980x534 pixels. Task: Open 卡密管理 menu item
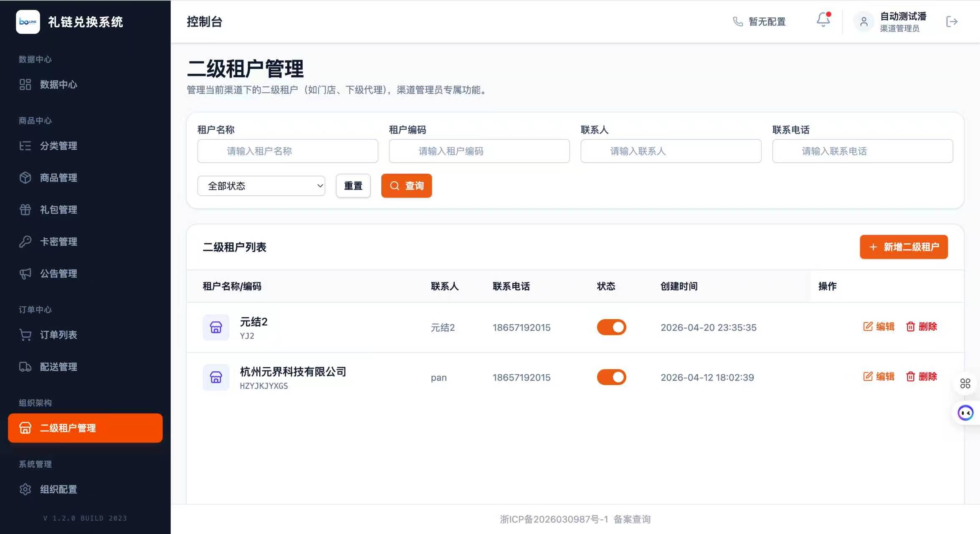coord(85,242)
